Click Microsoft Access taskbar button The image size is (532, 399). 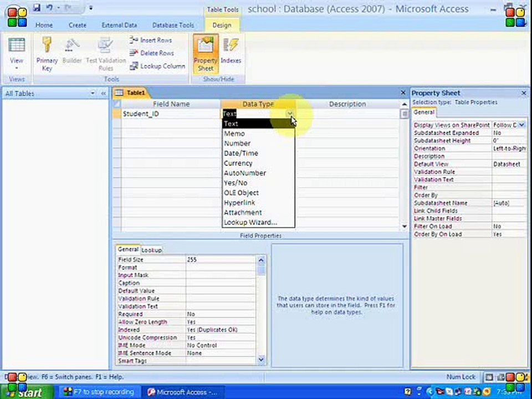click(183, 392)
